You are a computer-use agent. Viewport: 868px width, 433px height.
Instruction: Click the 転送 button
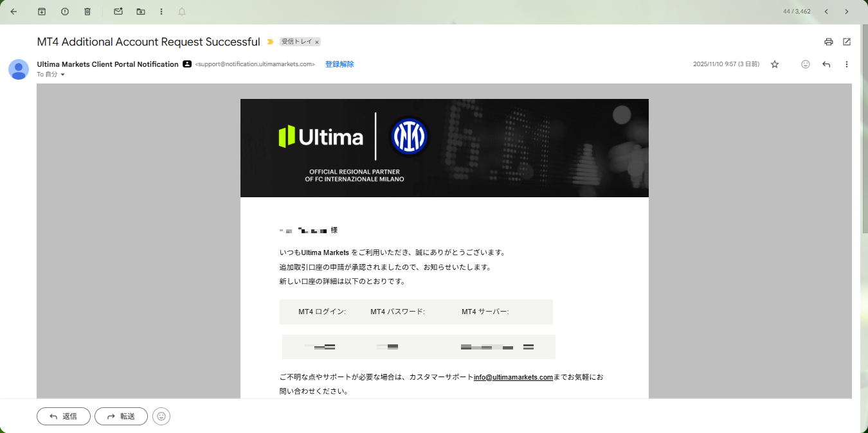point(121,416)
